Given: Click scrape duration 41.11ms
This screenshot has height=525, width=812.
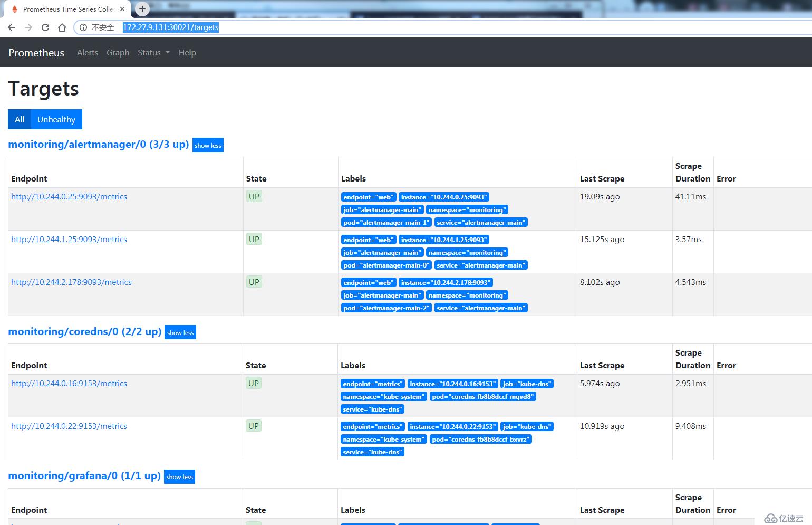Looking at the screenshot, I should [691, 197].
